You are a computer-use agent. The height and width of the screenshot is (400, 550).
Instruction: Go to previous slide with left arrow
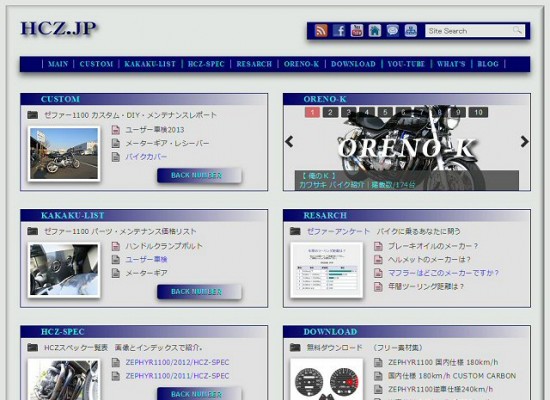(x=289, y=142)
